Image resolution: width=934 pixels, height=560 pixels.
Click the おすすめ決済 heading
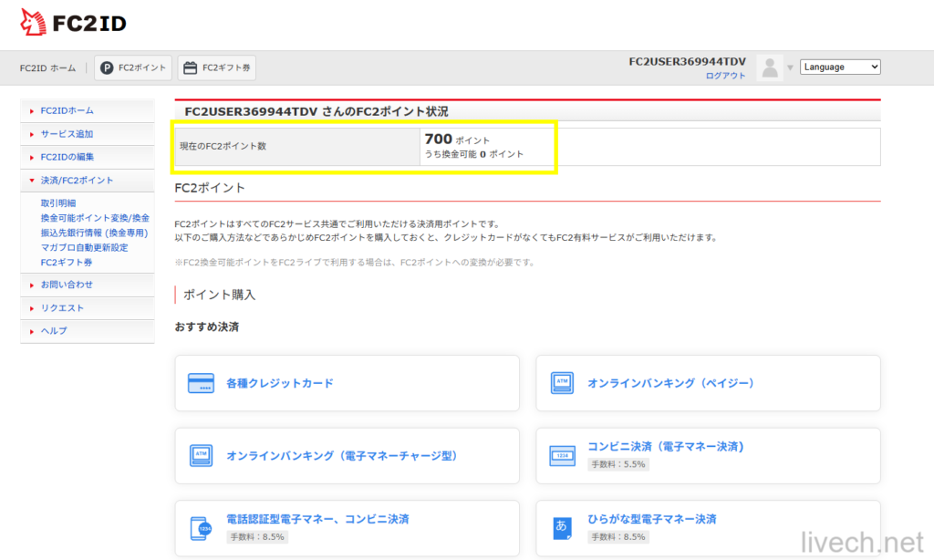coord(207,327)
